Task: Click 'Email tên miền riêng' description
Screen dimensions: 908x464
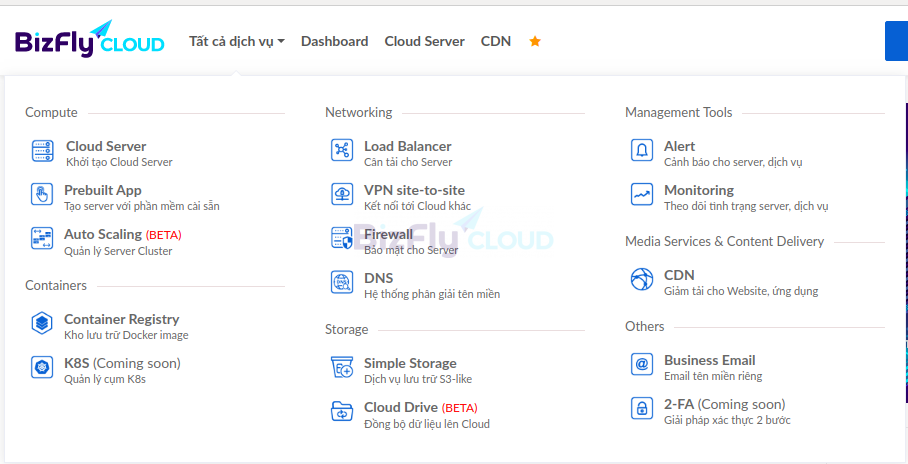Action: (713, 377)
